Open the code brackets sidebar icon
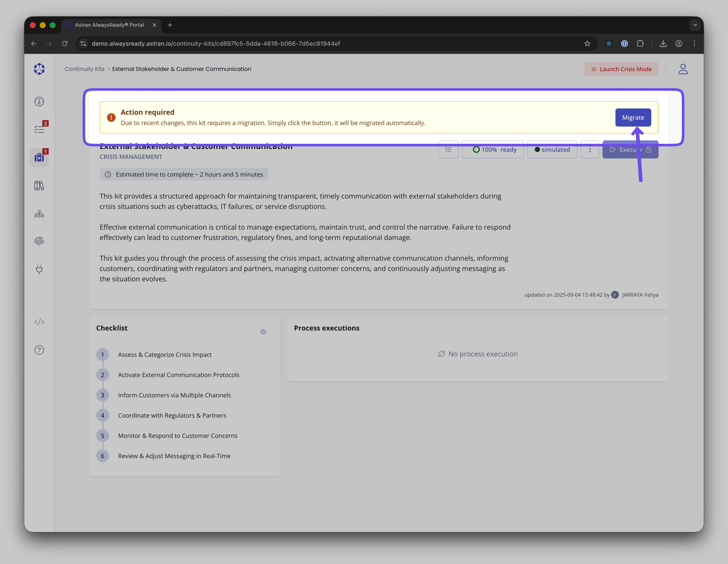The image size is (728, 564). pyautogui.click(x=39, y=322)
